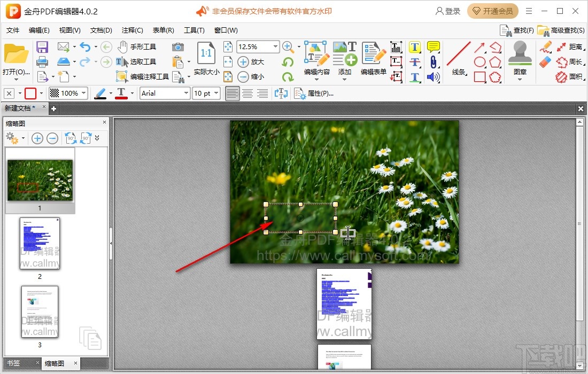This screenshot has width=588, height=374.
Task: Select the rectangle shape tool
Action: [x=479, y=77]
